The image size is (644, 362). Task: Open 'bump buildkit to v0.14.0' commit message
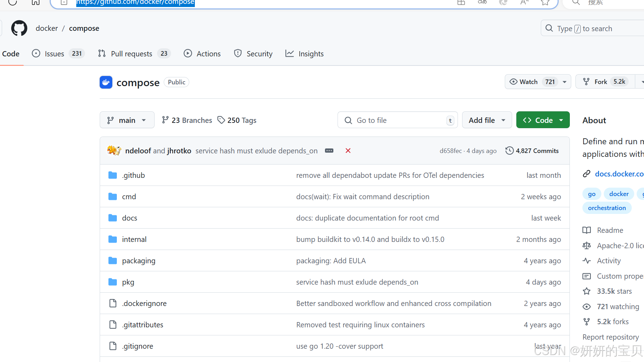point(370,239)
